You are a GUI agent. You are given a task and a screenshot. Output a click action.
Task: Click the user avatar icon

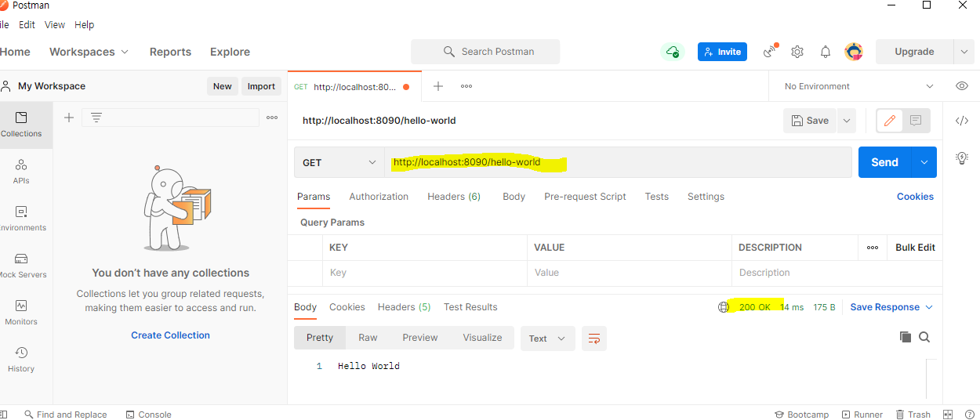[854, 52]
